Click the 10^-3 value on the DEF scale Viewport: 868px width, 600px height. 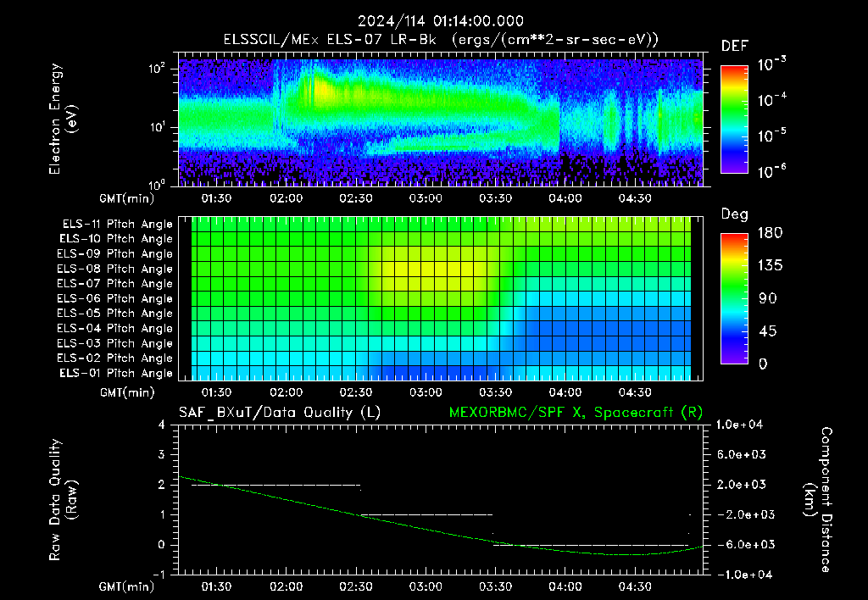[771, 64]
